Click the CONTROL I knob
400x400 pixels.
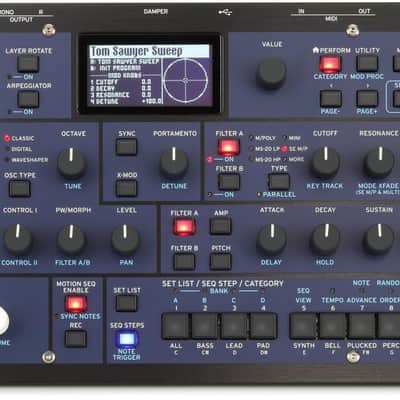coord(18,240)
